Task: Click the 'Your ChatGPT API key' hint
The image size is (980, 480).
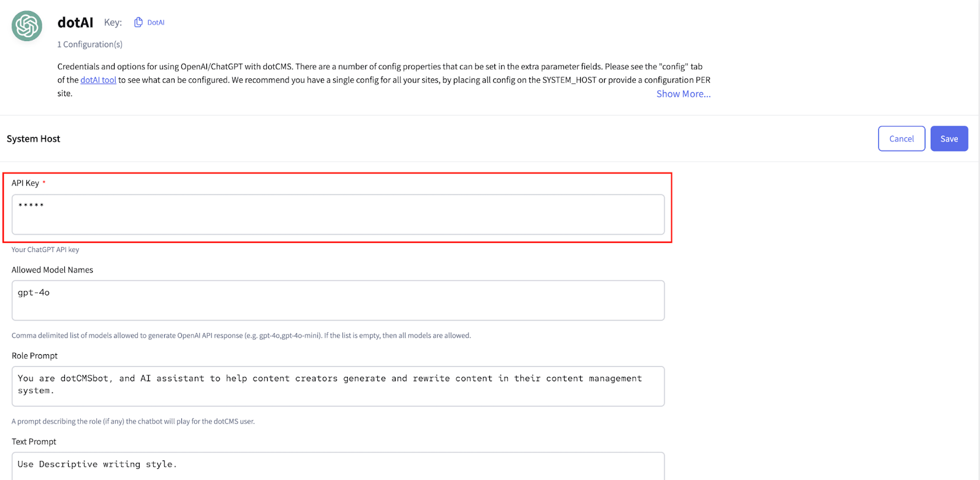Action: tap(45, 250)
